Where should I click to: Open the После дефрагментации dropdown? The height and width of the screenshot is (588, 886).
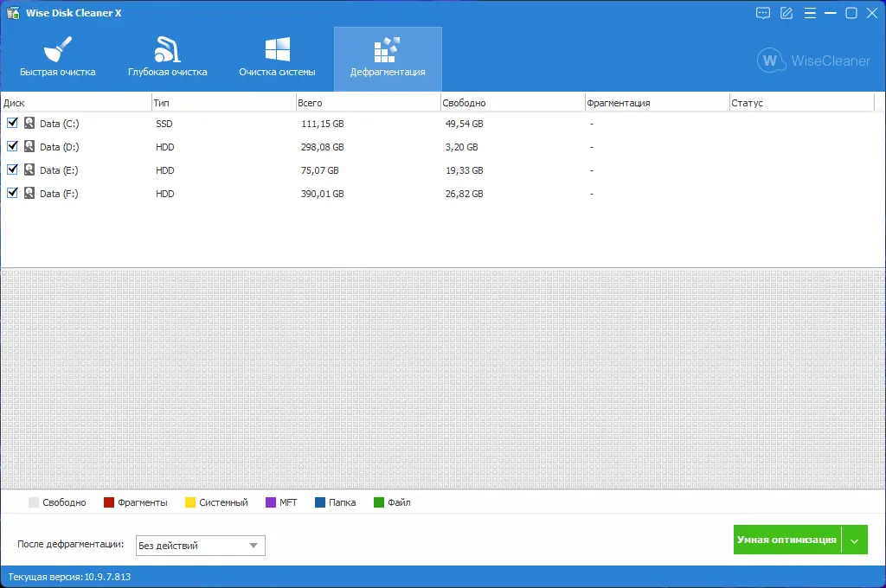(200, 545)
